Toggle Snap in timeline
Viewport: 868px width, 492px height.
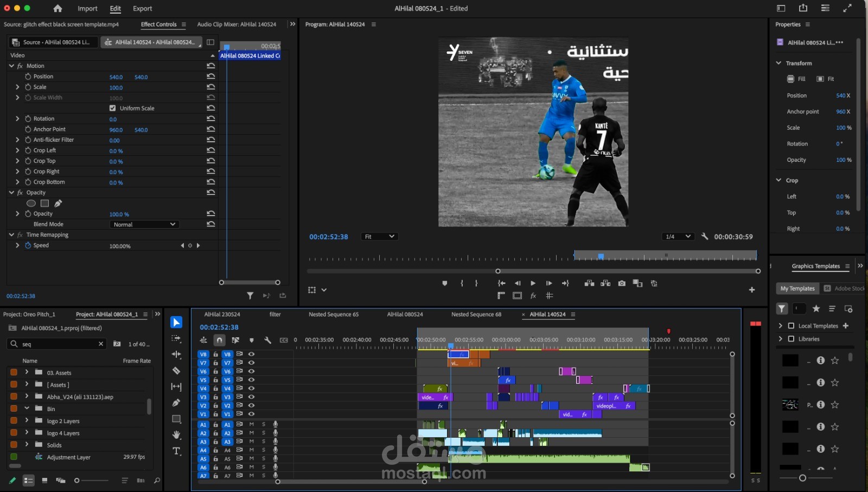coord(219,340)
